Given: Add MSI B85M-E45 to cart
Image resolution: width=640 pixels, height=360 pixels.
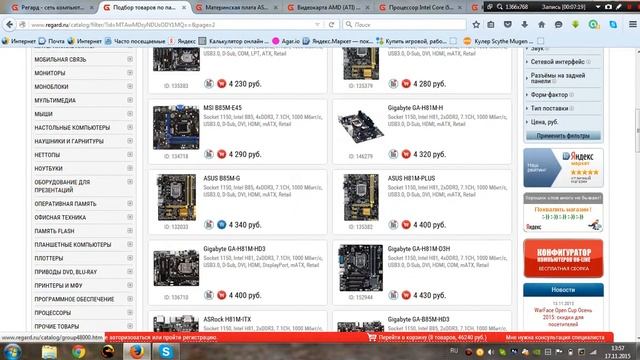Looking at the screenshot, I should click(x=222, y=154).
